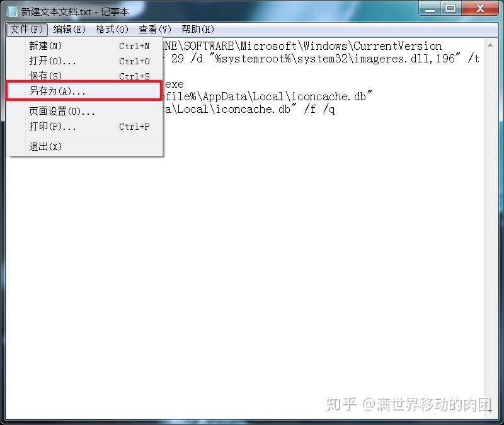Screen dimensions: 504x425
Task: Select 打印(P)... to print
Action: [84, 127]
